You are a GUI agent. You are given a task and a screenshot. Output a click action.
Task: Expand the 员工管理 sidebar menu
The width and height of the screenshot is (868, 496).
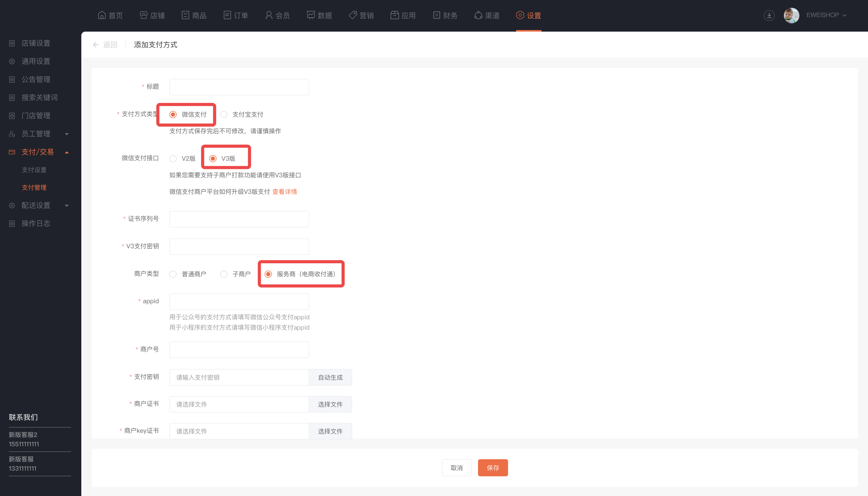(x=36, y=134)
